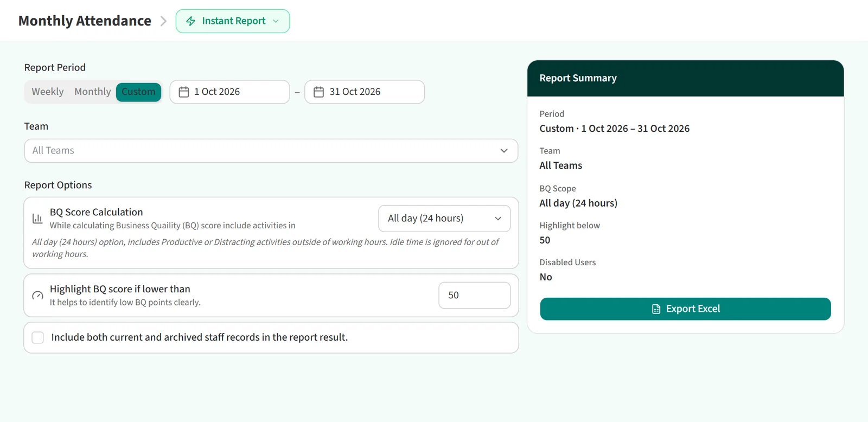The image size is (868, 422).
Task: Click summary text Custom · 1 Oct 2026 – 31 Oct 2026
Action: tap(614, 129)
